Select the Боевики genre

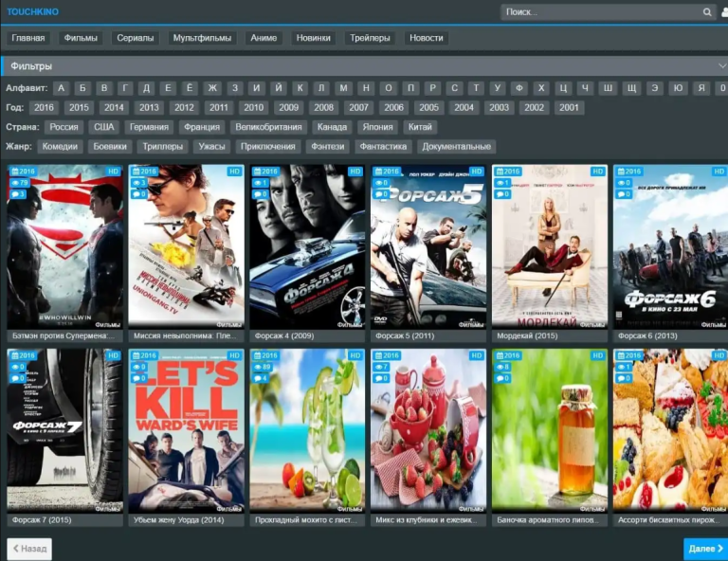pos(110,147)
